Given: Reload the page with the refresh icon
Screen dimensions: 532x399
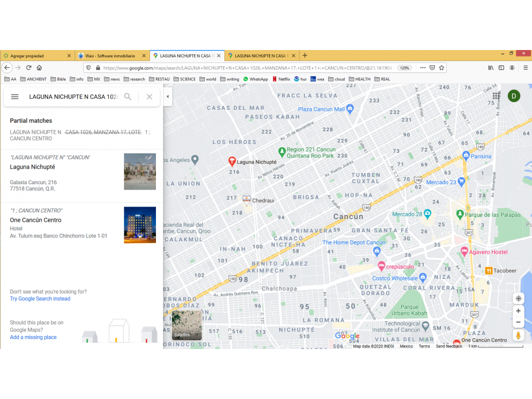Looking at the screenshot, I should click(x=29, y=67).
